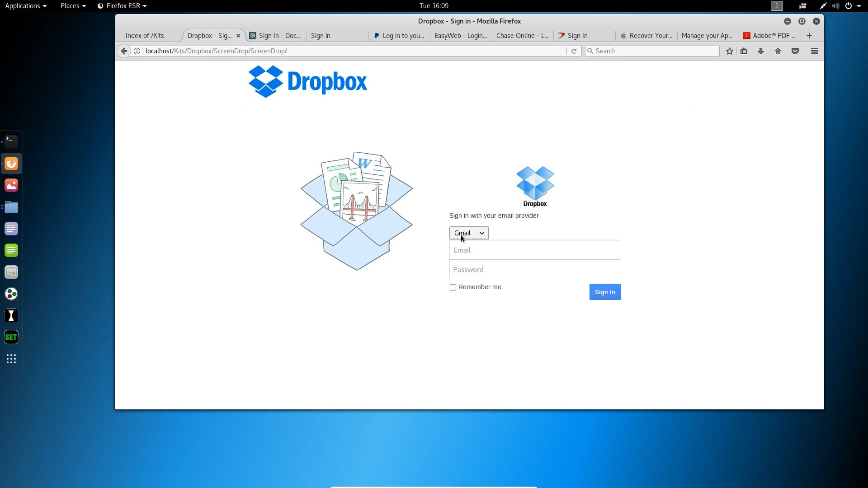Open the Tue 16:09 clock calendar
The height and width of the screenshot is (488, 868).
tap(434, 6)
